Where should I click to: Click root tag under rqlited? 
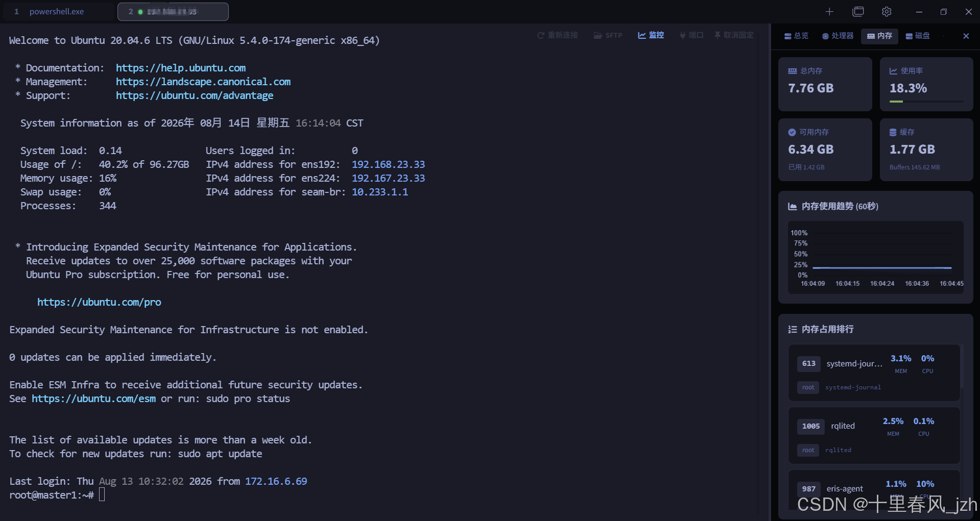[x=808, y=450]
